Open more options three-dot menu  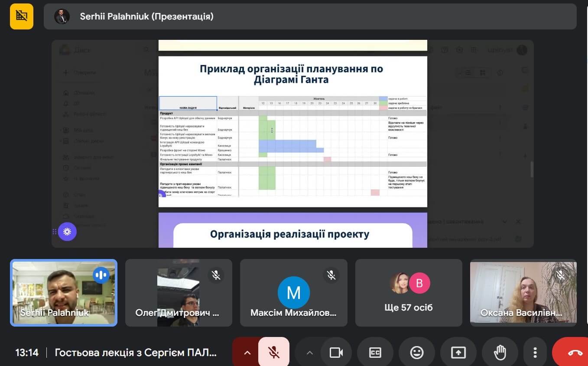pyautogui.click(x=536, y=353)
